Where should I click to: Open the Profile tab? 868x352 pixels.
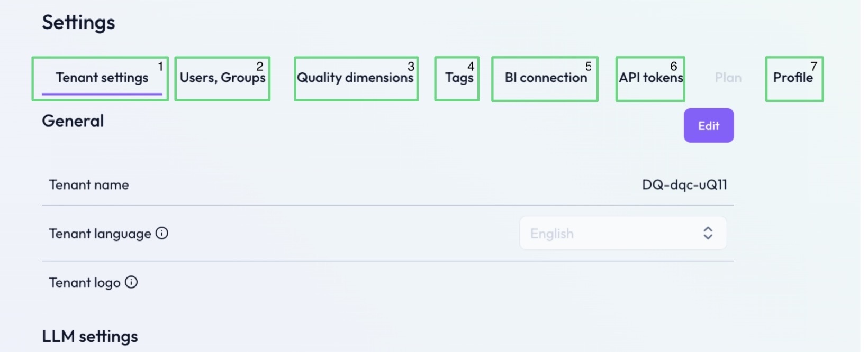793,78
